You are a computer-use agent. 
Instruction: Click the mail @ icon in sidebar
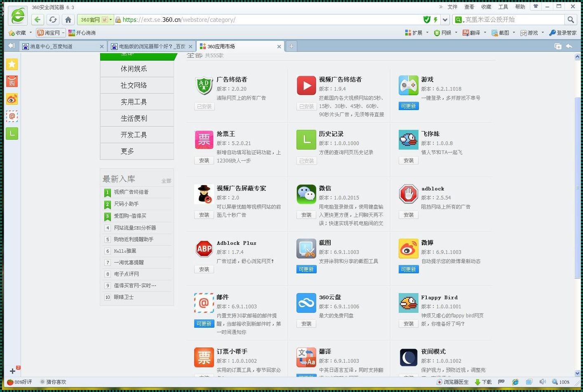coord(12,116)
